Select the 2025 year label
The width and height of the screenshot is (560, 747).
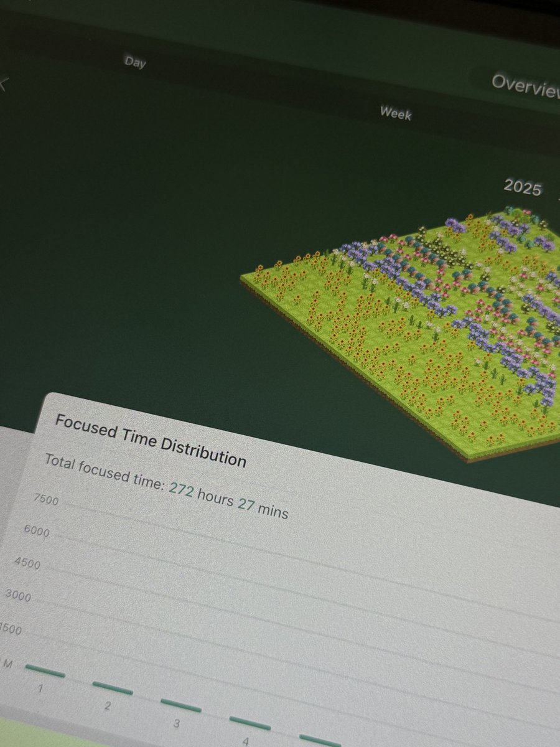click(x=523, y=187)
